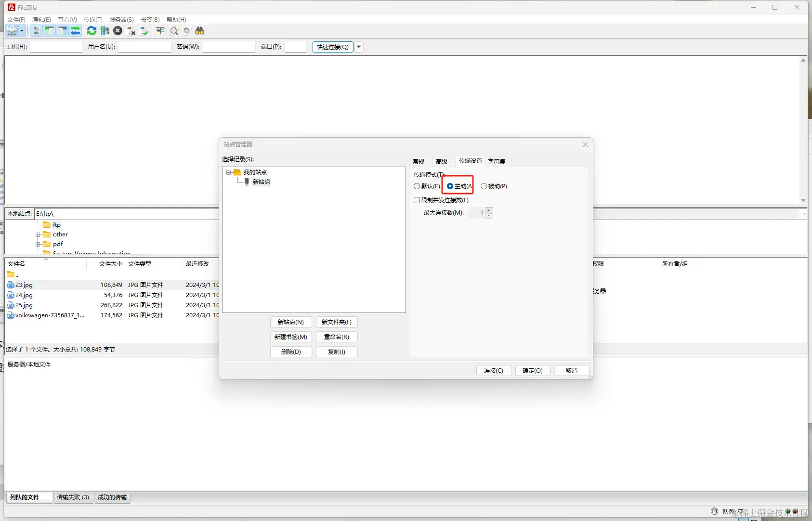This screenshot has width=812, height=521.
Task: Open the 快速连接 history dropdown arrow
Action: tap(359, 47)
